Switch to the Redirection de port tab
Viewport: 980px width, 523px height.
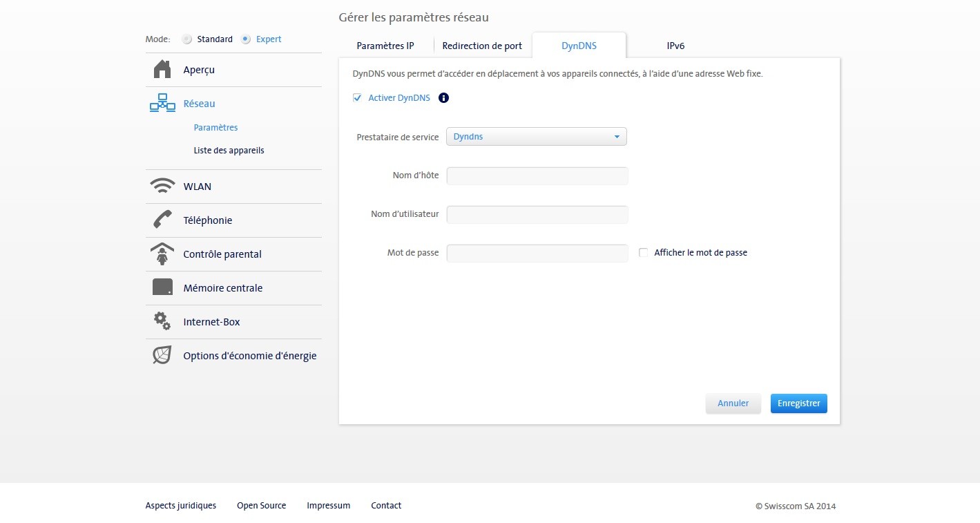coord(482,46)
